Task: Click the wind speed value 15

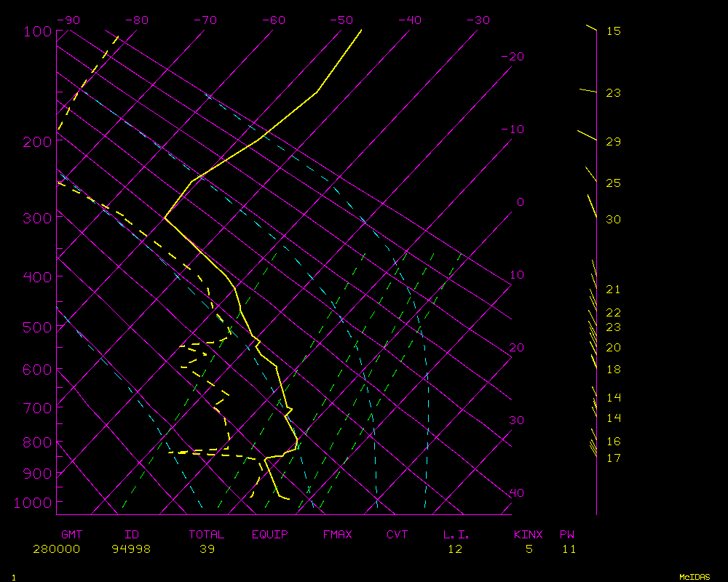Action: [x=613, y=31]
